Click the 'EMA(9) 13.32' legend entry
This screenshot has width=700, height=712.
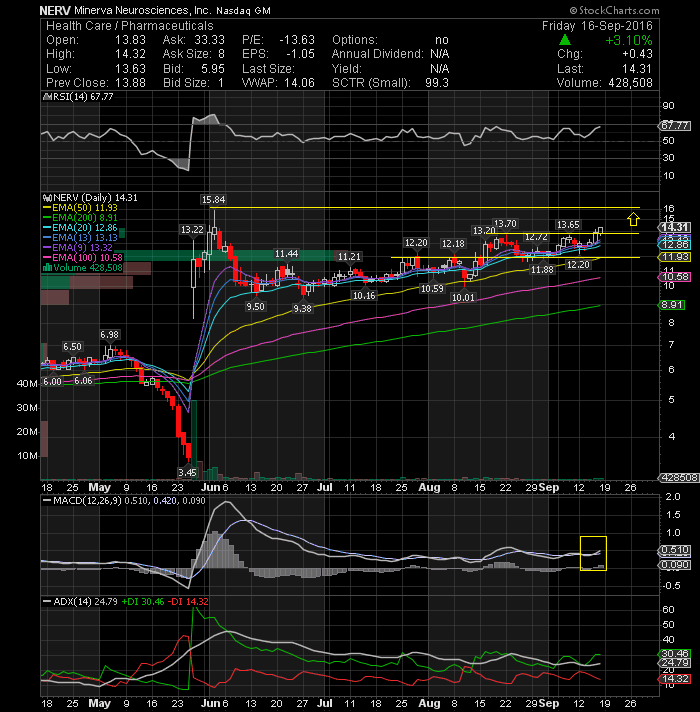[x=82, y=247]
